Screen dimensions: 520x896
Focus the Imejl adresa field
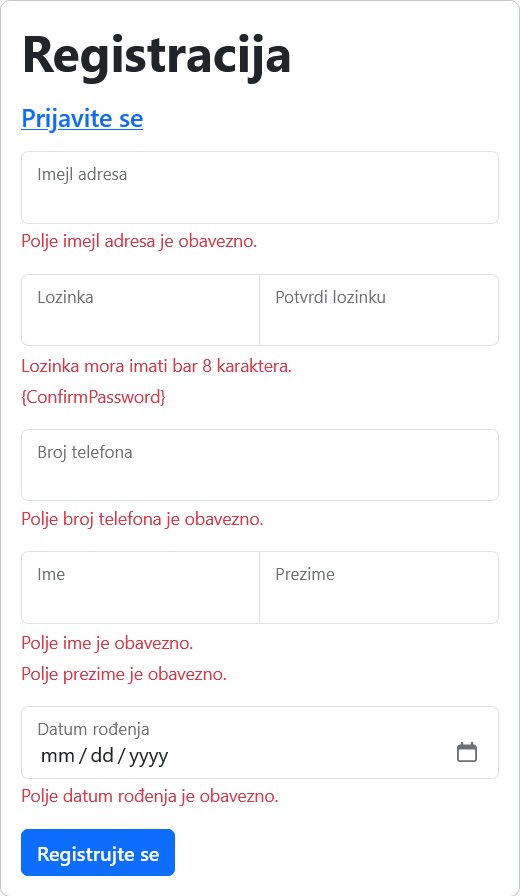click(x=260, y=187)
